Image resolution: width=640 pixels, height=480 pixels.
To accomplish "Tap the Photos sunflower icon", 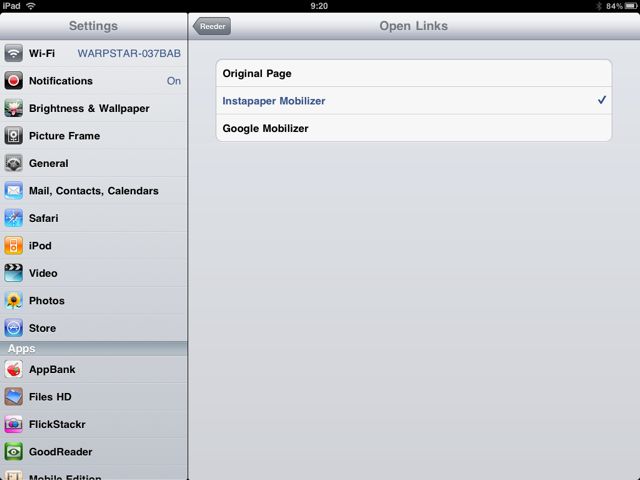I will click(13, 300).
